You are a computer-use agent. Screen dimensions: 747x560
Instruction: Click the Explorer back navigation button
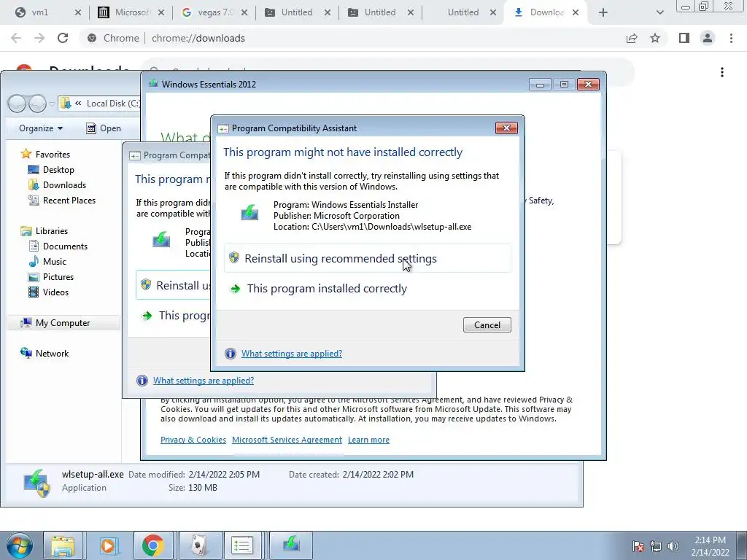17,104
